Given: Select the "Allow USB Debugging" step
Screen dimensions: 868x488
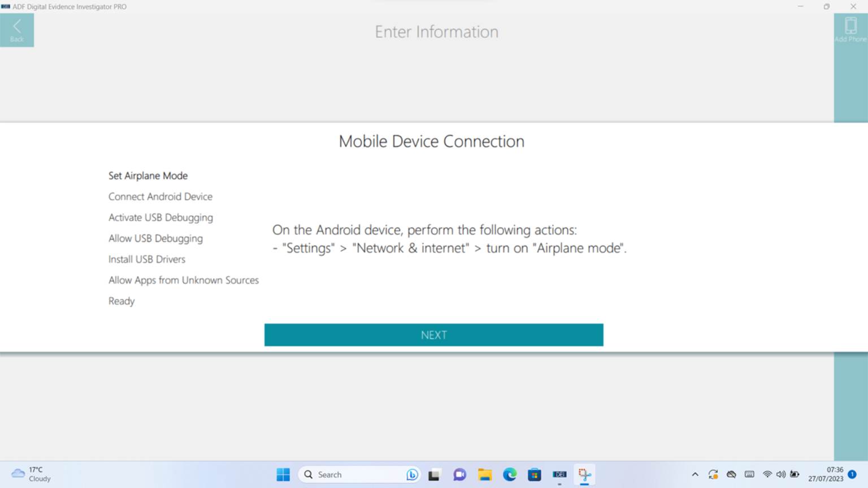Looking at the screenshot, I should pos(155,238).
